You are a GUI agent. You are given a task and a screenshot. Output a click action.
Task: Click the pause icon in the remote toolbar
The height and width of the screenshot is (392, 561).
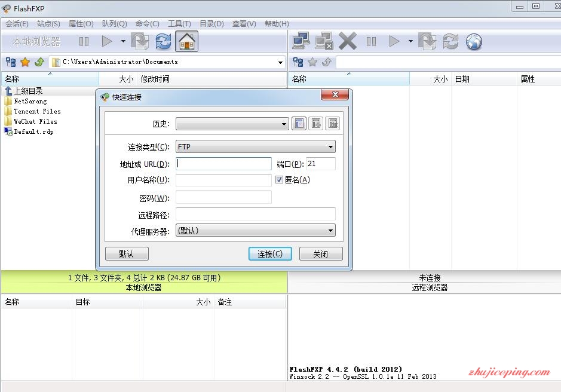371,41
